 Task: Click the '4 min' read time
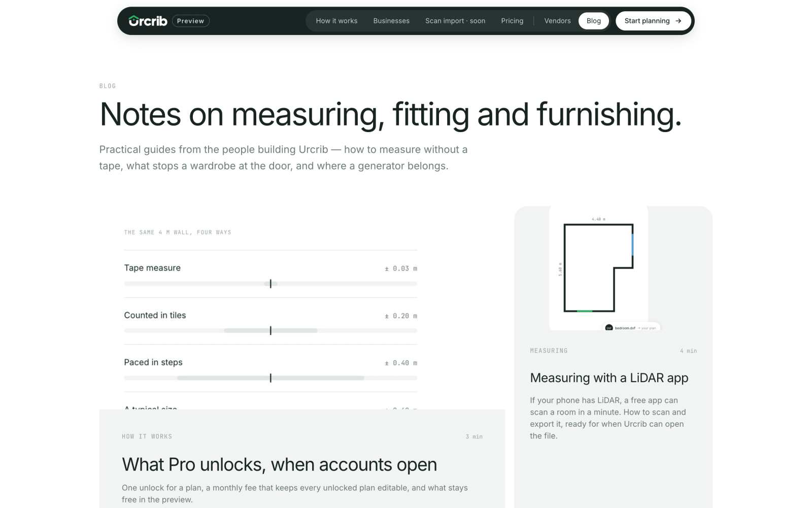[x=689, y=351]
